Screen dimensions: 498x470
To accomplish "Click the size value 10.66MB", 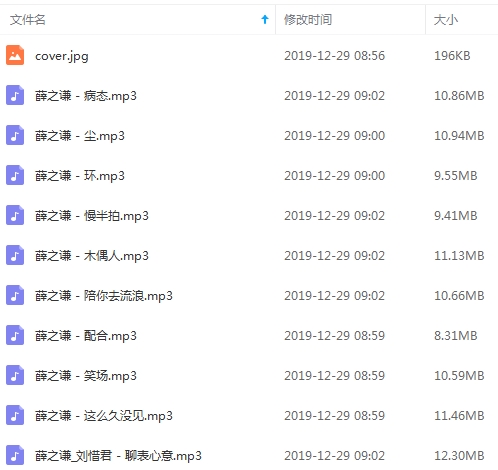I will (459, 296).
